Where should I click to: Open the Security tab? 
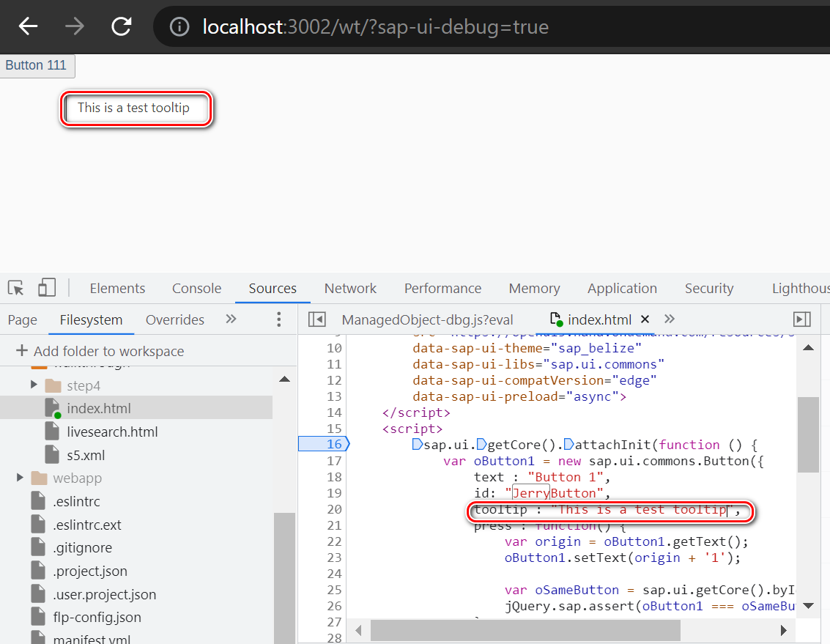pyautogui.click(x=709, y=288)
